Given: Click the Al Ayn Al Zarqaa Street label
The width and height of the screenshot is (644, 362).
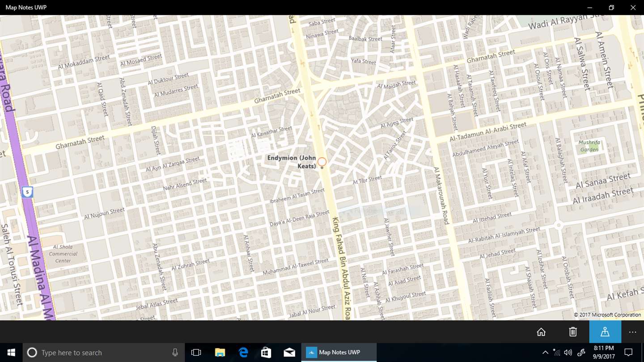Looking at the screenshot, I should pyautogui.click(x=173, y=164).
